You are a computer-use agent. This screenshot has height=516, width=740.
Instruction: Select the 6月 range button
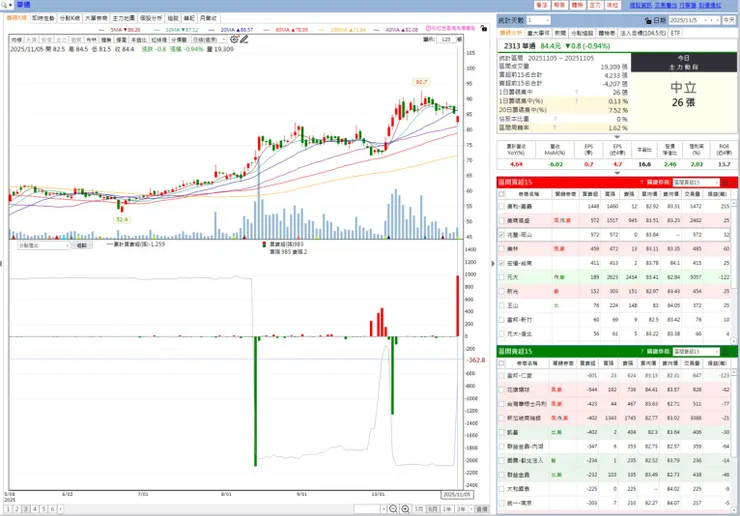[433, 509]
